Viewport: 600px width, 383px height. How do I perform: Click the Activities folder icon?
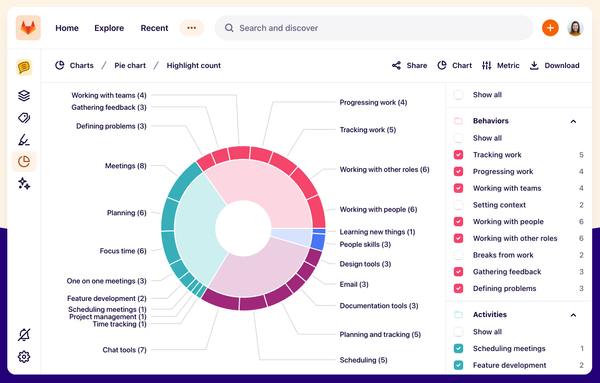tap(458, 315)
